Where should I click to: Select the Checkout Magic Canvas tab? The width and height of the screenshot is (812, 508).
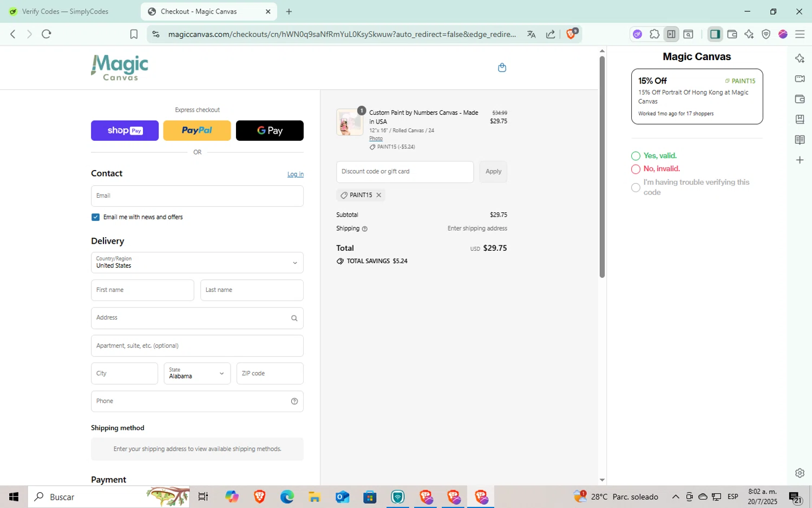(x=208, y=11)
